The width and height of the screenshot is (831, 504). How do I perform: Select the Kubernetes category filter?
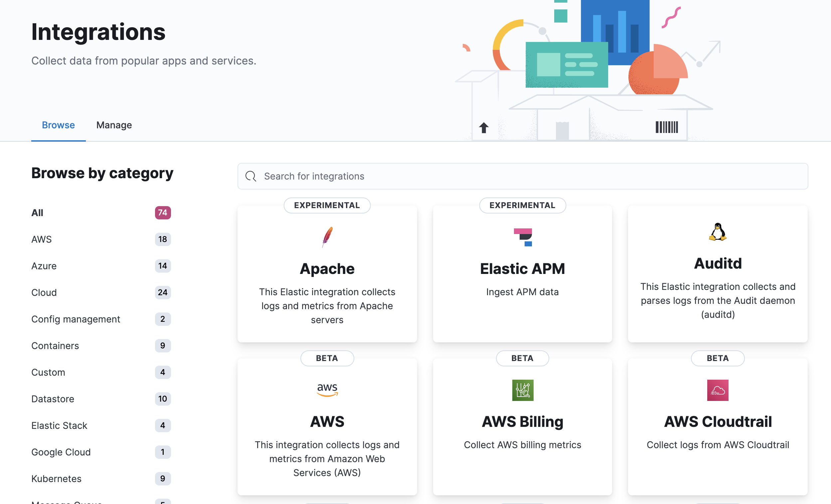56,479
